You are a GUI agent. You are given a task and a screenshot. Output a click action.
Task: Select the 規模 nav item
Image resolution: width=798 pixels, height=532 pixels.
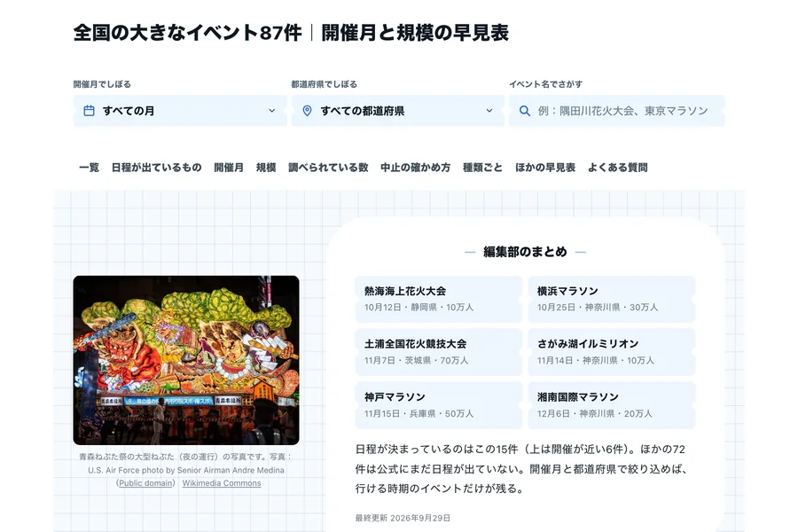[266, 168]
